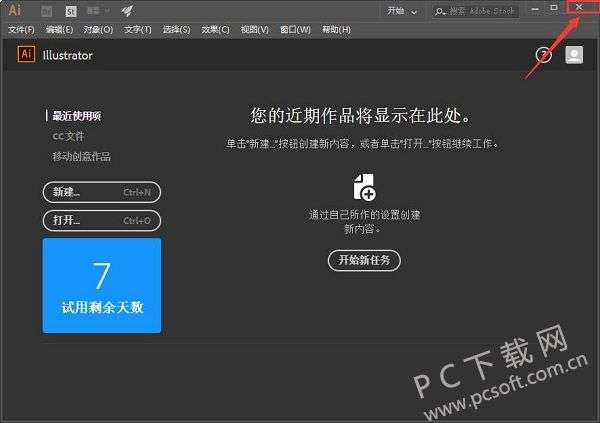The width and height of the screenshot is (600, 423).
Task: Open Adobe Bridge via the Br icon
Action: coord(46,11)
